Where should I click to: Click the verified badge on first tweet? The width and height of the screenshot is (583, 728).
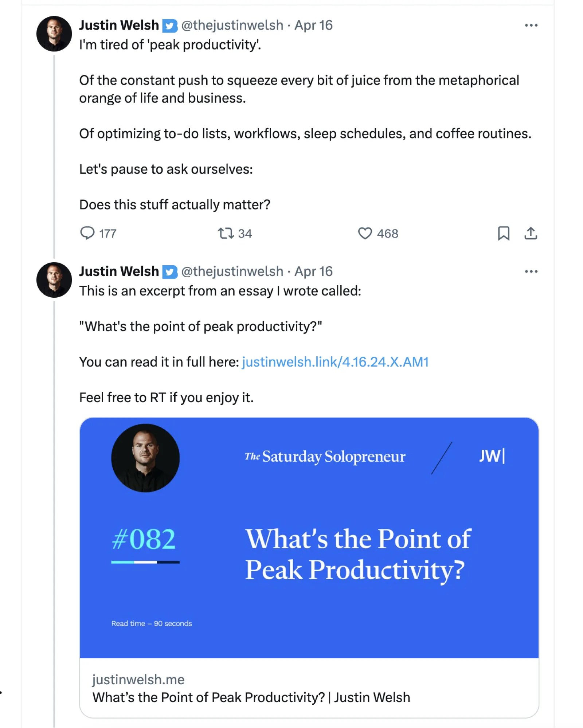coord(169,26)
